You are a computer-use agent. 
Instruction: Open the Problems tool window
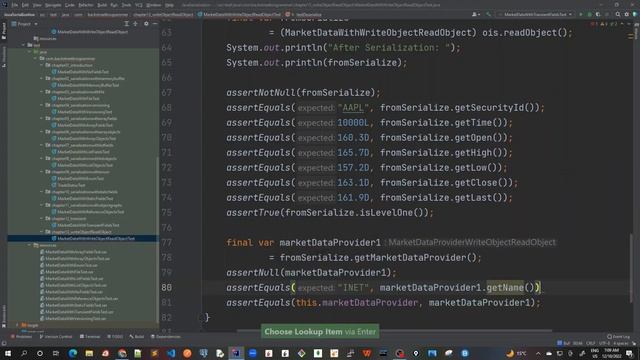click(x=21, y=337)
